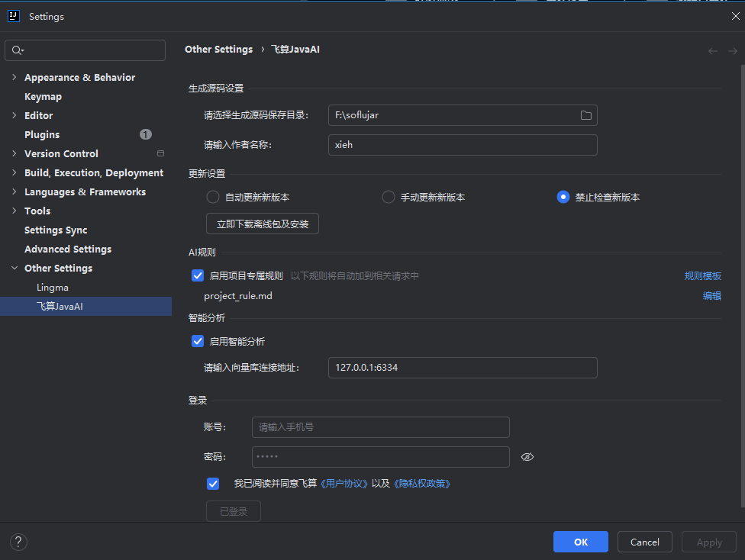Screen dimensions: 745x560
Task: Open the 《隐私权政策》 link
Action: pyautogui.click(x=422, y=484)
